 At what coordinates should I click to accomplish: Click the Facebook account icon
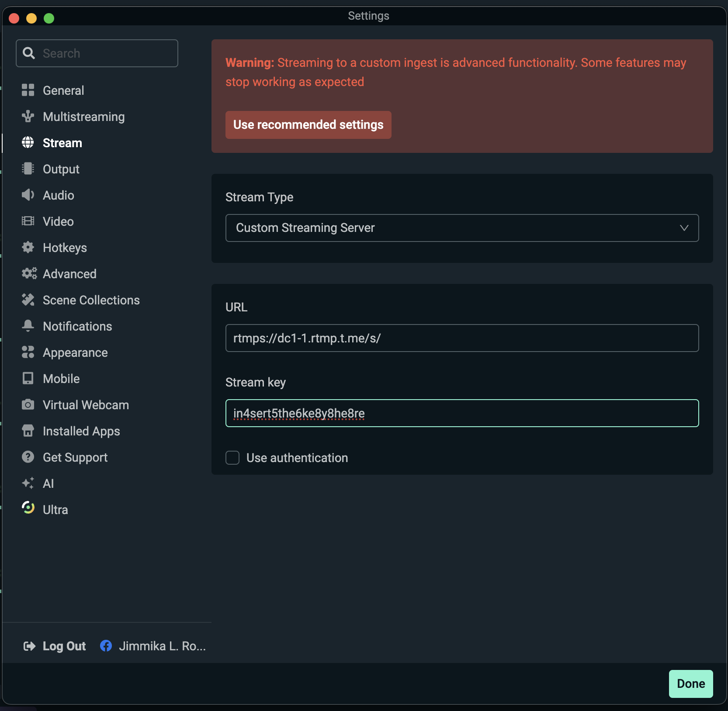106,646
